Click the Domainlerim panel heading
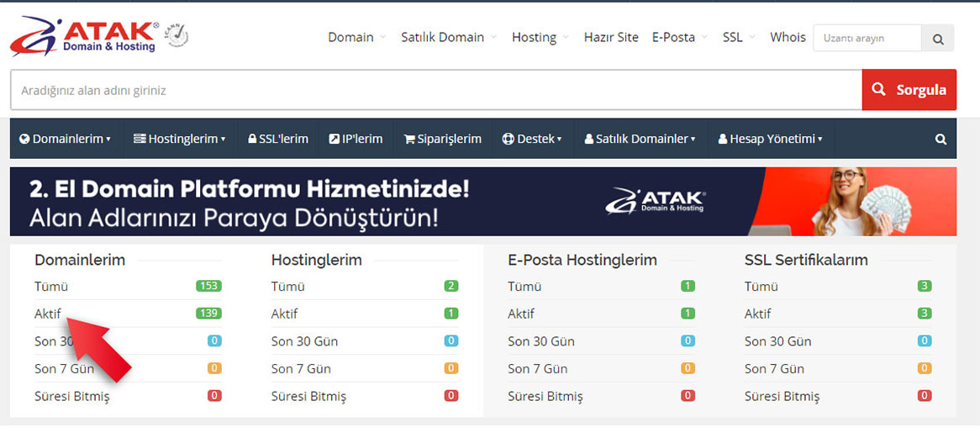The image size is (980, 438). point(80,260)
